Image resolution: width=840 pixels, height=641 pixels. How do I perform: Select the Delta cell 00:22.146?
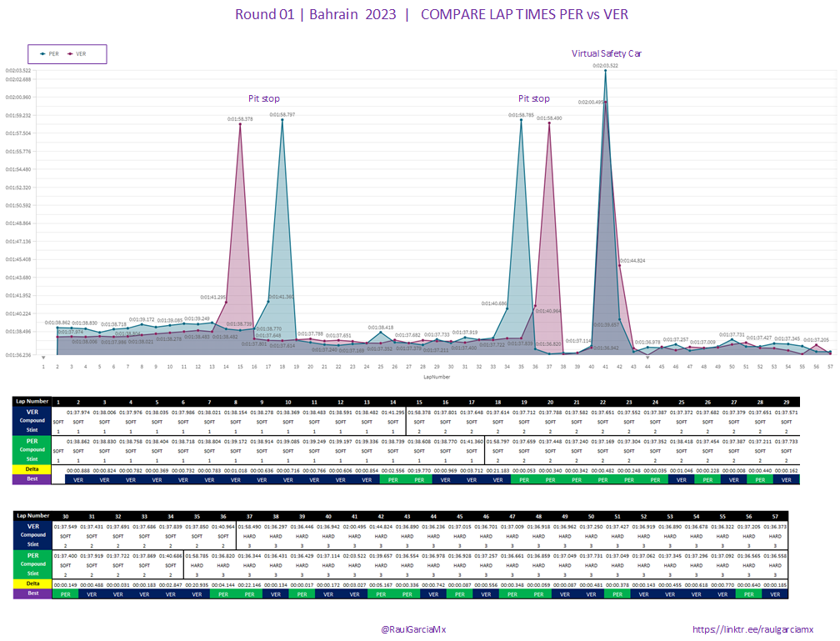pyautogui.click(x=249, y=585)
